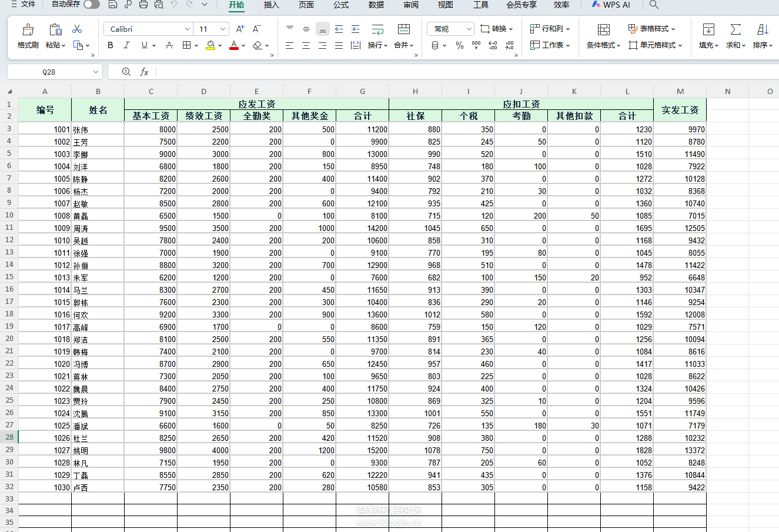Expand the font size dropdown
The height and width of the screenshot is (532, 779).
(223, 29)
